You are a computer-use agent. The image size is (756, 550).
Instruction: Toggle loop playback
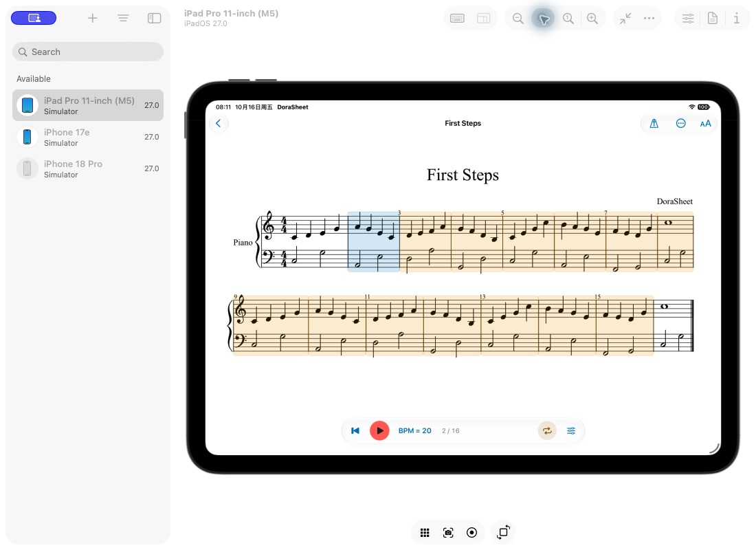(547, 431)
